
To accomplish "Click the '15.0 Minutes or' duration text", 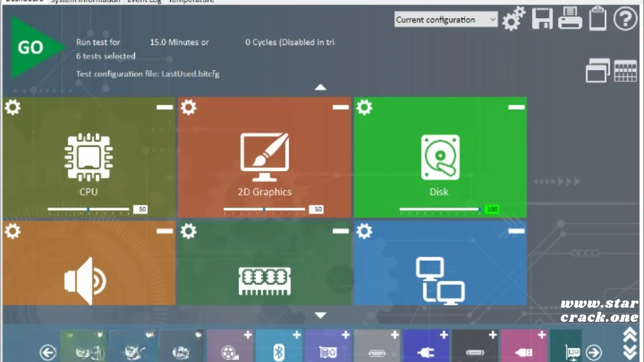I will 180,42.
